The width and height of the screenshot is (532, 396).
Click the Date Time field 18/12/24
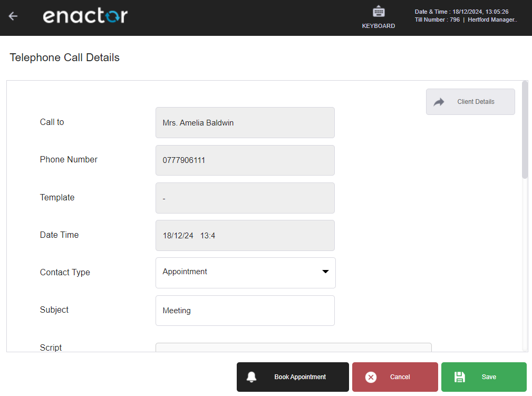[245, 236]
